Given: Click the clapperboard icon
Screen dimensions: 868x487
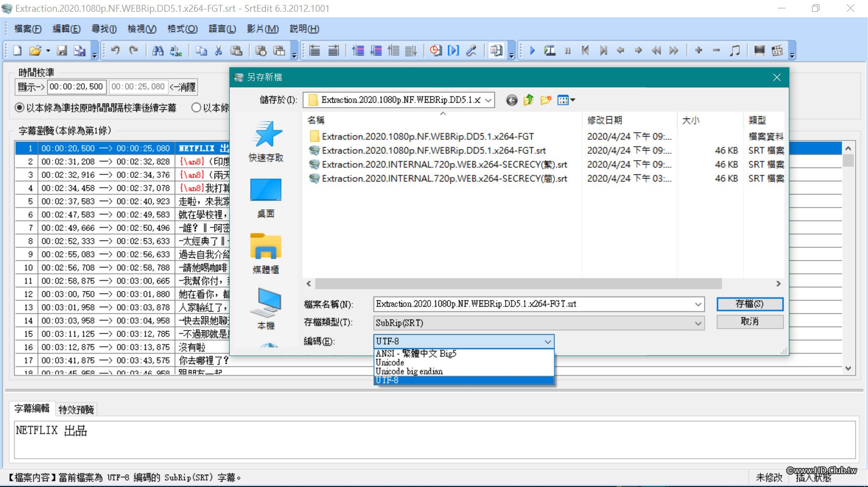Looking at the screenshot, I should (x=777, y=51).
